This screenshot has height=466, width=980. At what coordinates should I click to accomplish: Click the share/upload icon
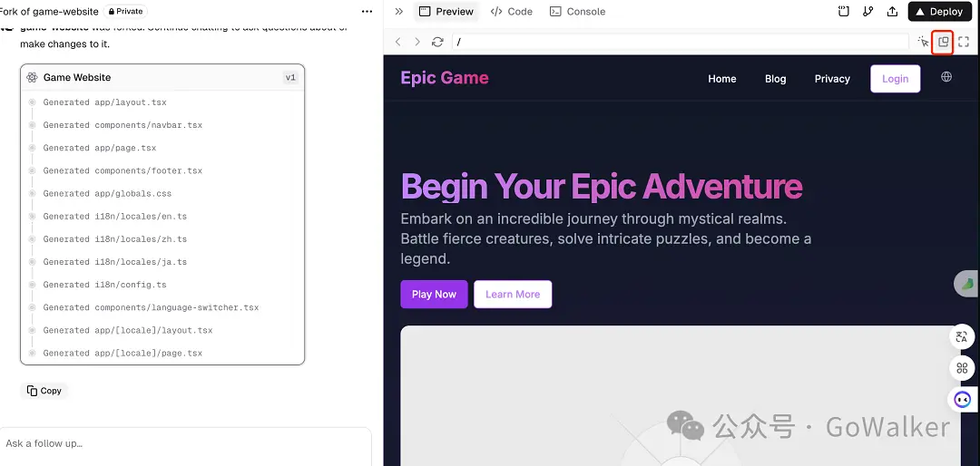[892, 12]
